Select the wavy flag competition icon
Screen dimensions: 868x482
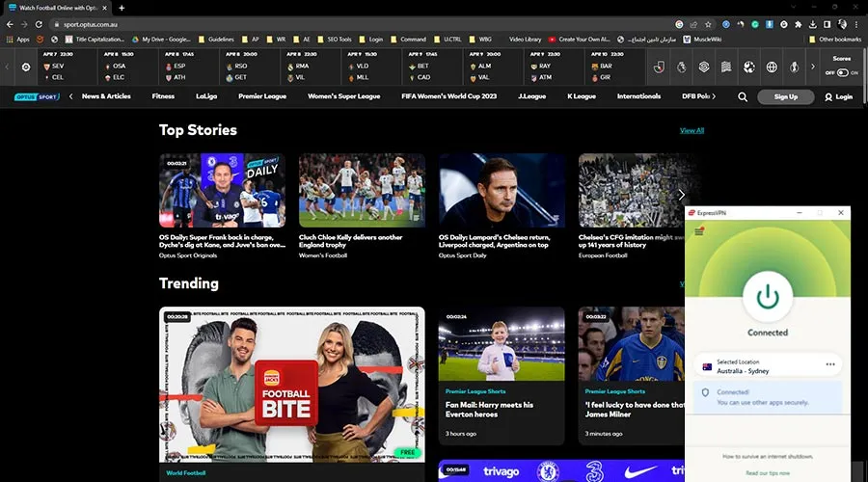coord(726,67)
